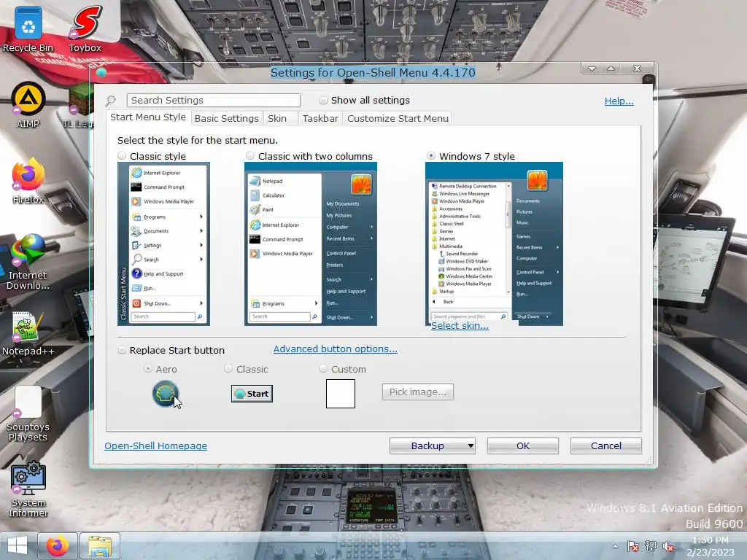The width and height of the screenshot is (747, 560).
Task: Select Classic with two columns radio
Action: pyautogui.click(x=250, y=156)
